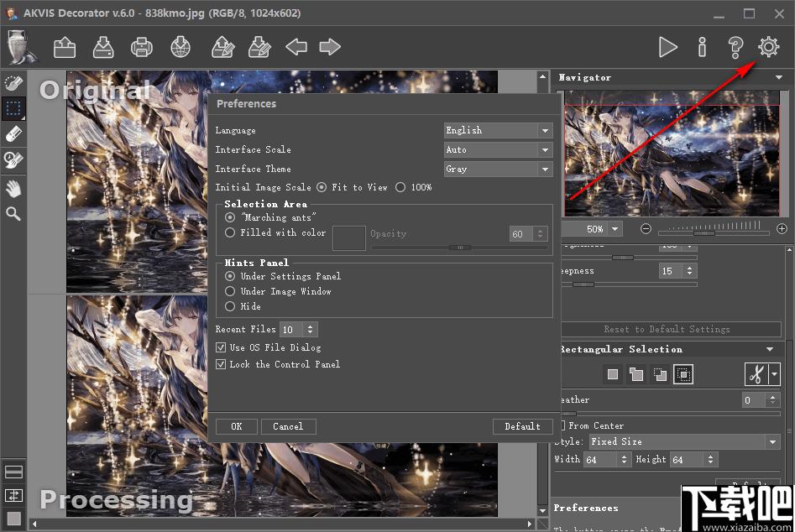Select the Rectangular Selection tool in left toolbar
The width and height of the screenshot is (795, 532).
[13, 108]
